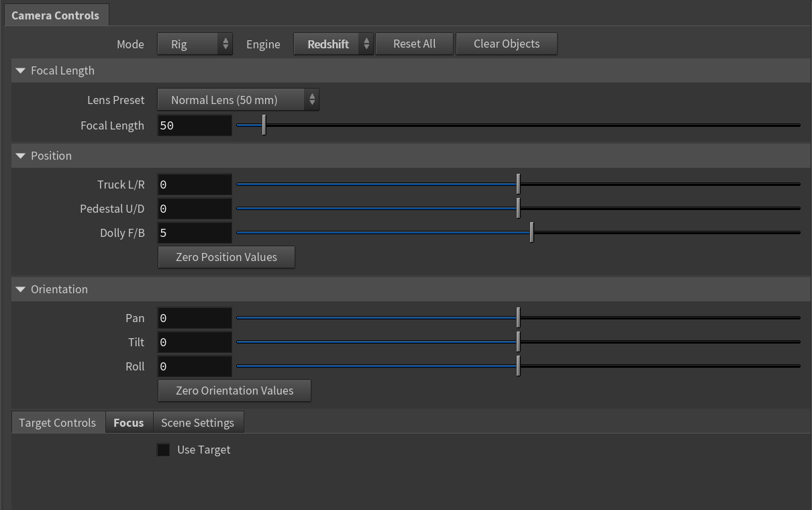The image size is (812, 510).
Task: Click the Focal Length slider handle
Action: (264, 125)
